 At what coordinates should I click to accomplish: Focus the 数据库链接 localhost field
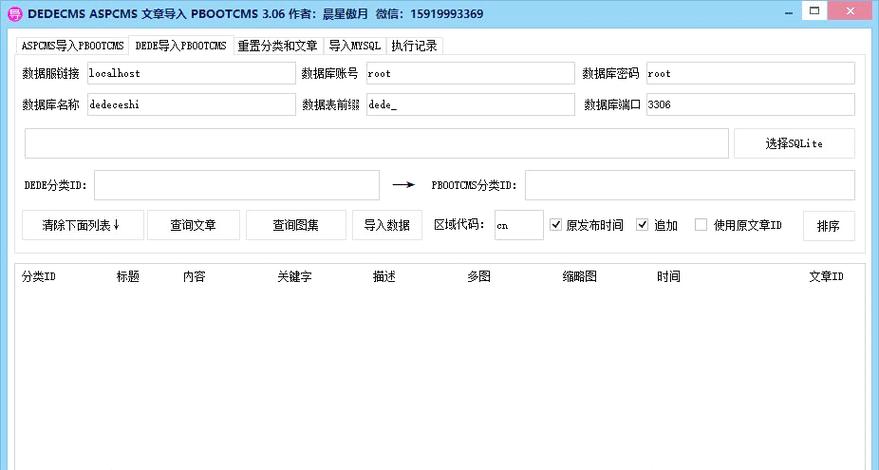pos(176,73)
